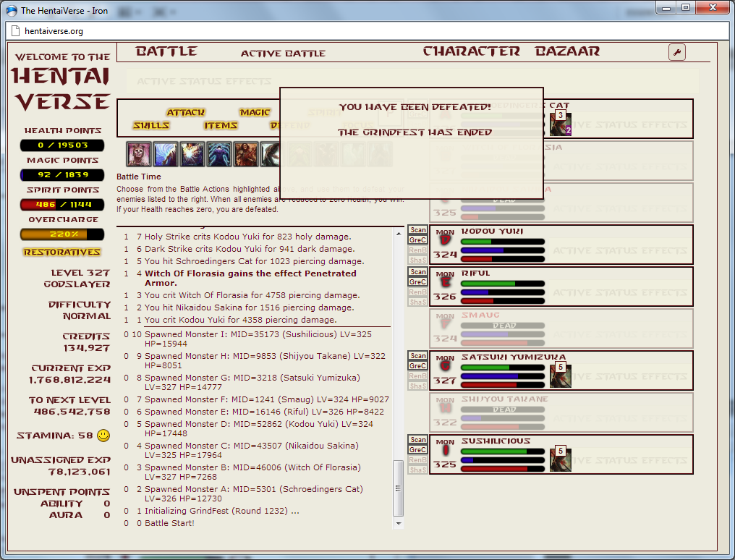
Task: Click the 'You have been defeated!' message
Action: (x=415, y=107)
